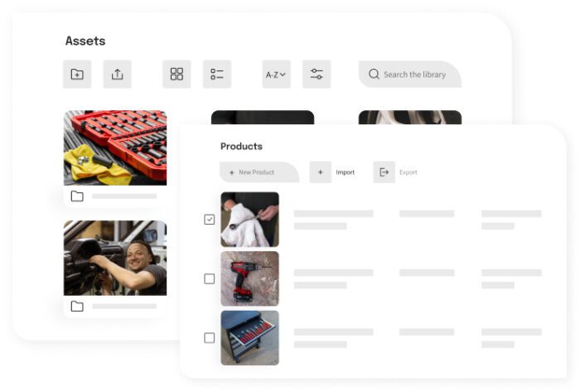The height and width of the screenshot is (392, 580).
Task: Open the A-Z sort dropdown
Action: 276,75
